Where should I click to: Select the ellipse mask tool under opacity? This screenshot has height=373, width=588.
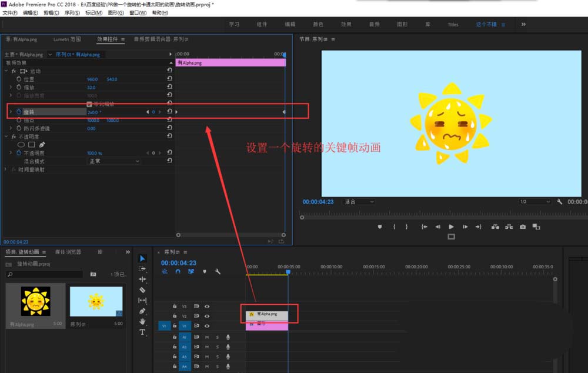tap(21, 145)
